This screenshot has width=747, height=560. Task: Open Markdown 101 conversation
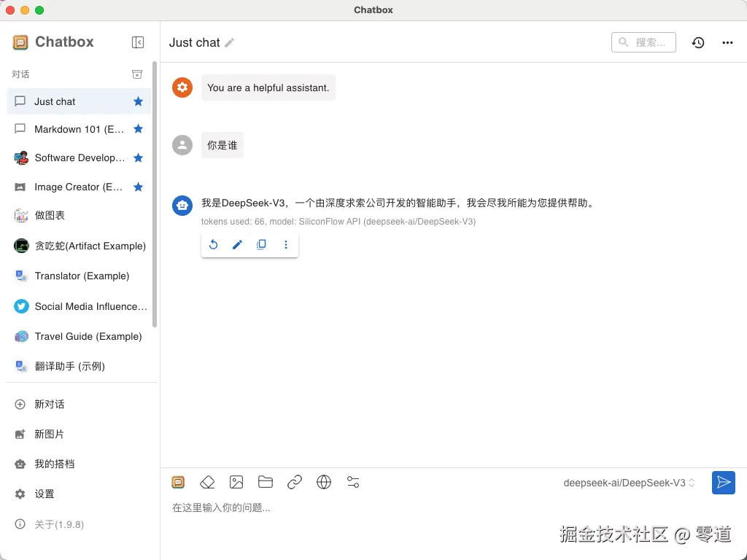pos(79,129)
